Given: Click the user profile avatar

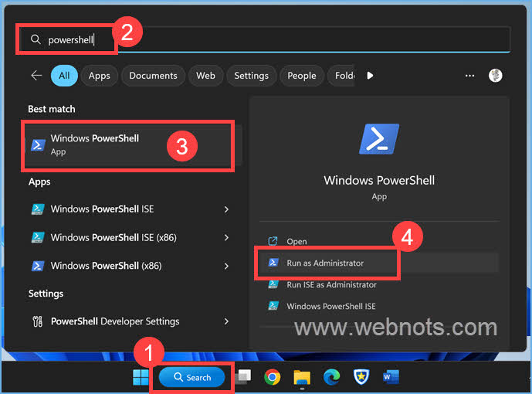Looking at the screenshot, I should 496,76.
